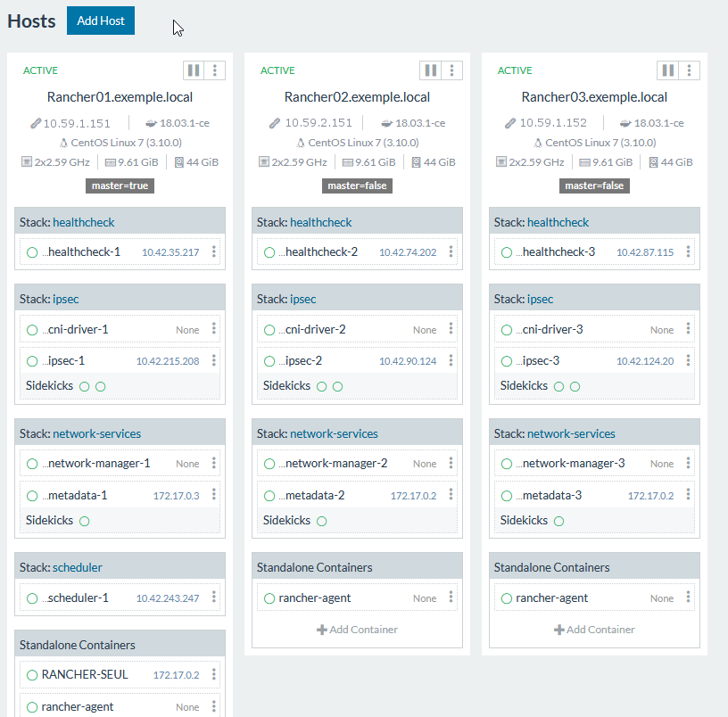The width and height of the screenshot is (728, 717).
Task: Open healthcheck-2 container actions menu
Action: [x=451, y=251]
